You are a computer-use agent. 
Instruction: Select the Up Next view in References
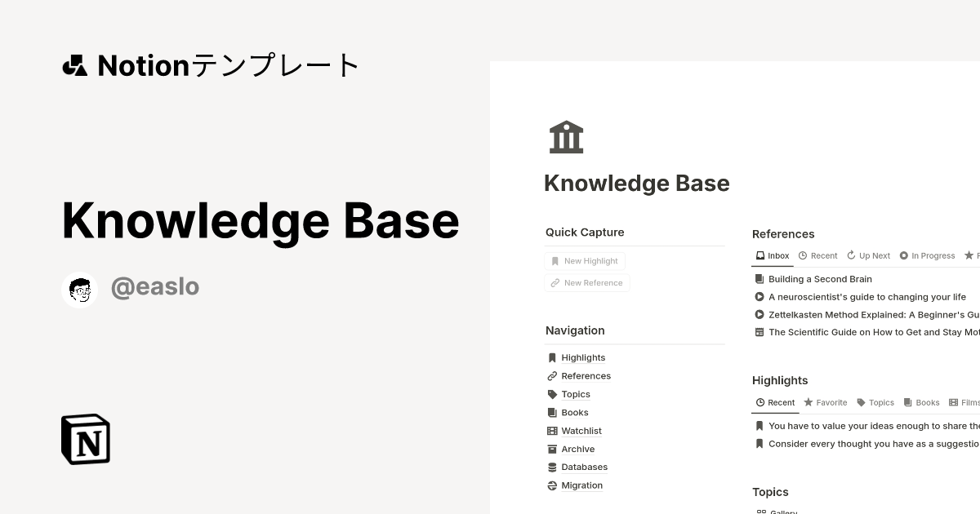[x=868, y=255]
